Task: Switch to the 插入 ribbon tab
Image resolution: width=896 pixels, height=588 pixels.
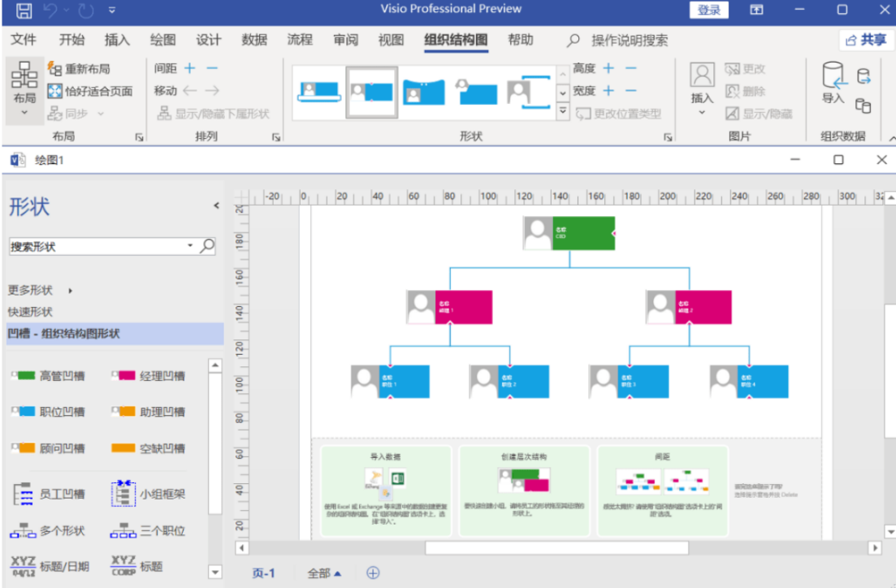Action: [x=117, y=40]
